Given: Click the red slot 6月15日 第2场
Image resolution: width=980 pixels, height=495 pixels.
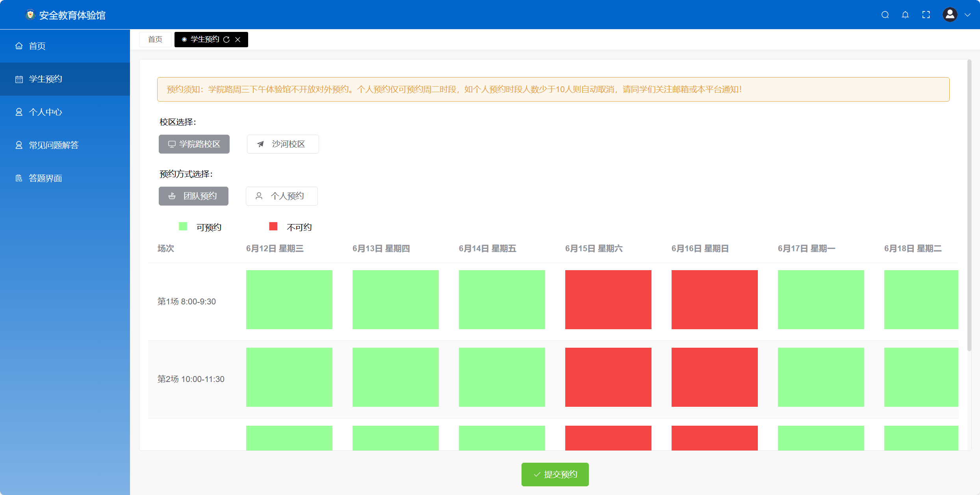Looking at the screenshot, I should (608, 377).
